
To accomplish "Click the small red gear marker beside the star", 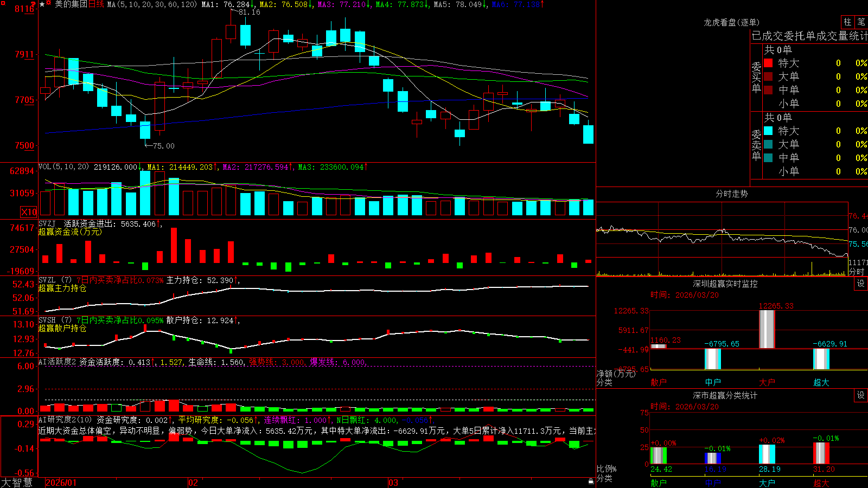I will pyautogui.click(x=49, y=3).
